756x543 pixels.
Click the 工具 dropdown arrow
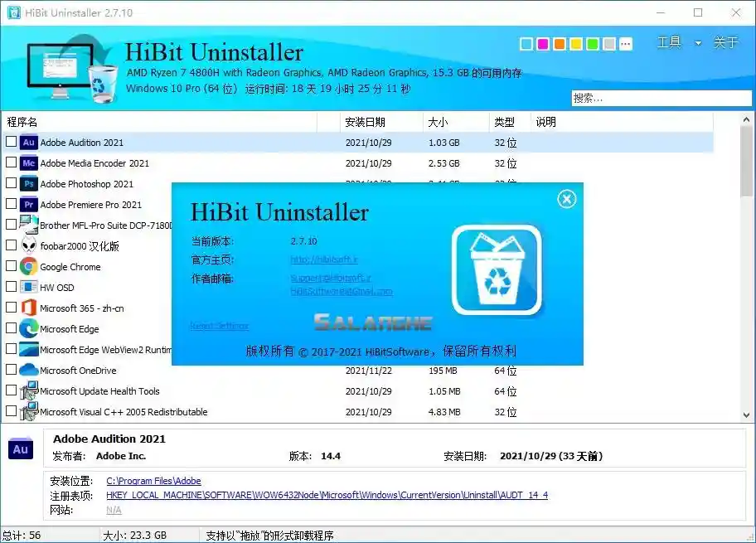pos(697,43)
